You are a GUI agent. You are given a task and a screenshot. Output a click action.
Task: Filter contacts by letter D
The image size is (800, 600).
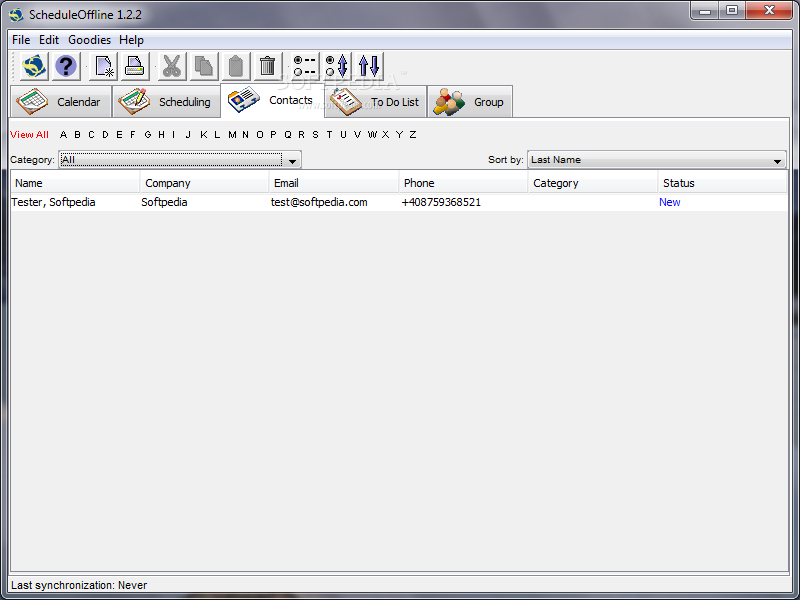tap(105, 135)
